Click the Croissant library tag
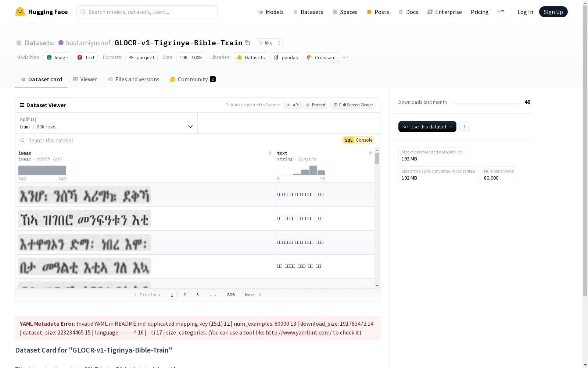 (x=322, y=57)
